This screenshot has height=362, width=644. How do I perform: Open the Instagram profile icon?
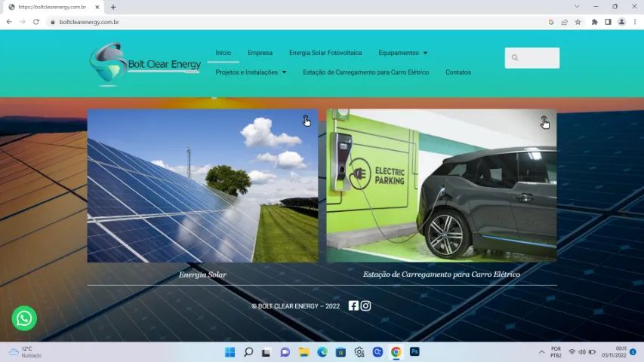(x=365, y=305)
